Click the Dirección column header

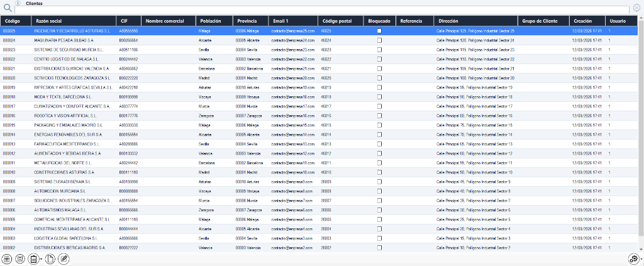(475, 21)
